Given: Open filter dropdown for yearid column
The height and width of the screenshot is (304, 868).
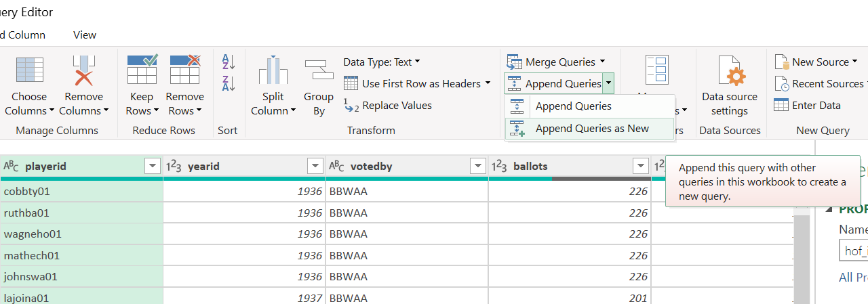Looking at the screenshot, I should [315, 167].
